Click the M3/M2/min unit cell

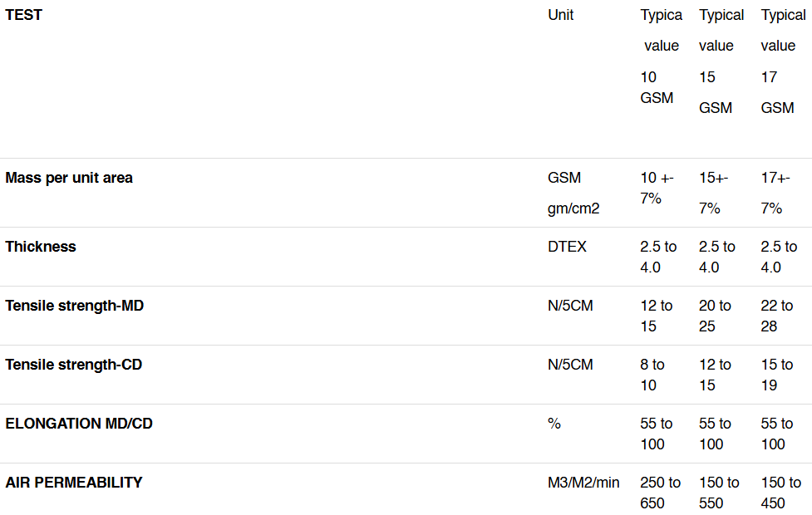pyautogui.click(x=583, y=483)
